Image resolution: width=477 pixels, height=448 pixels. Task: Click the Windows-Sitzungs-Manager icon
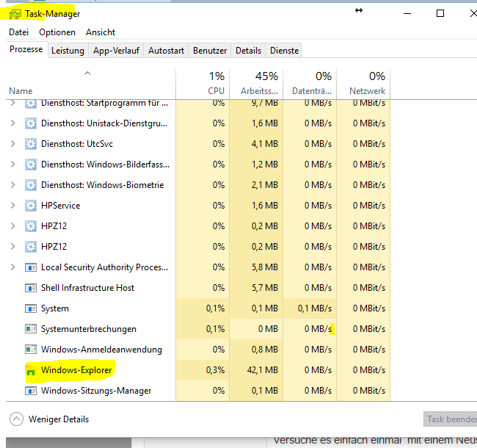(31, 391)
